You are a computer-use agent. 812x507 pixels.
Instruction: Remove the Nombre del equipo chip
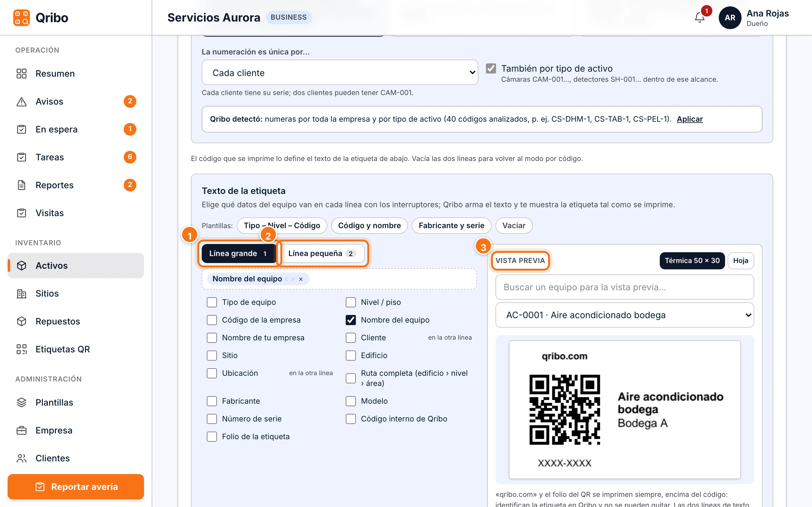click(301, 279)
